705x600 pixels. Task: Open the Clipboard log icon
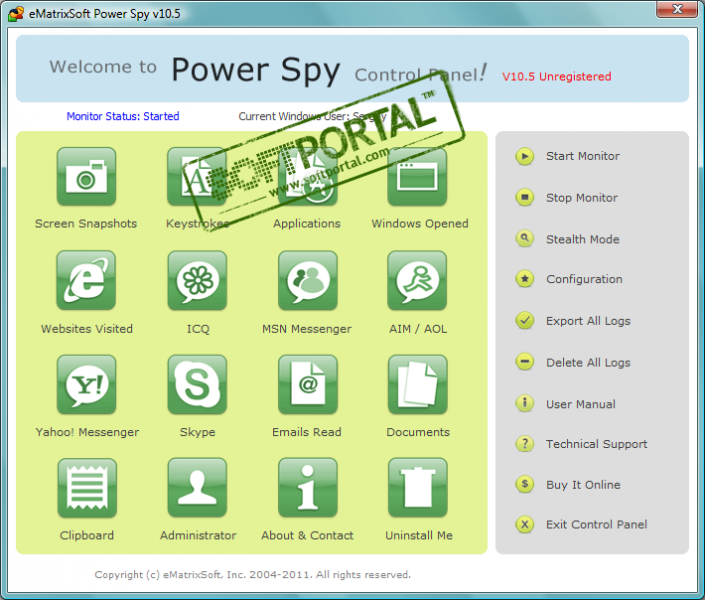[87, 488]
